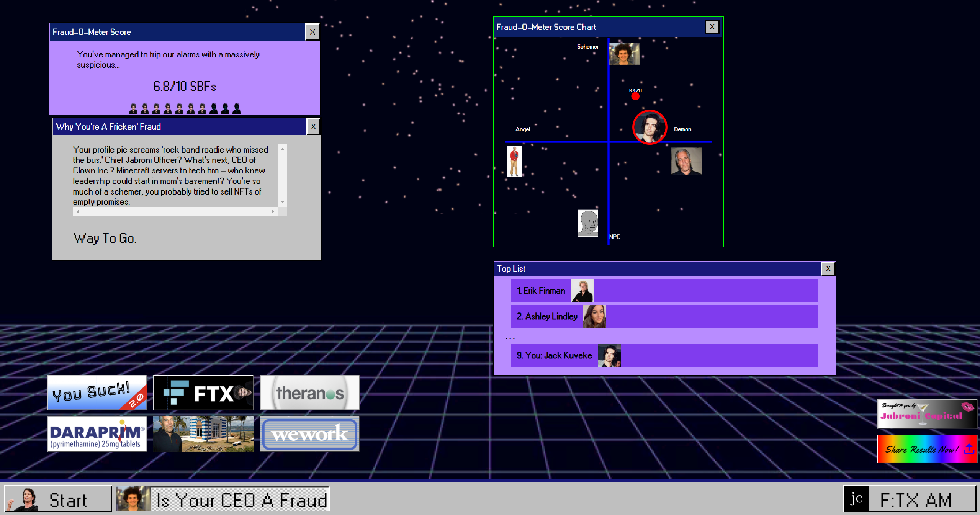The height and width of the screenshot is (515, 980).
Task: Open the Theranos logo tile
Action: [309, 392]
